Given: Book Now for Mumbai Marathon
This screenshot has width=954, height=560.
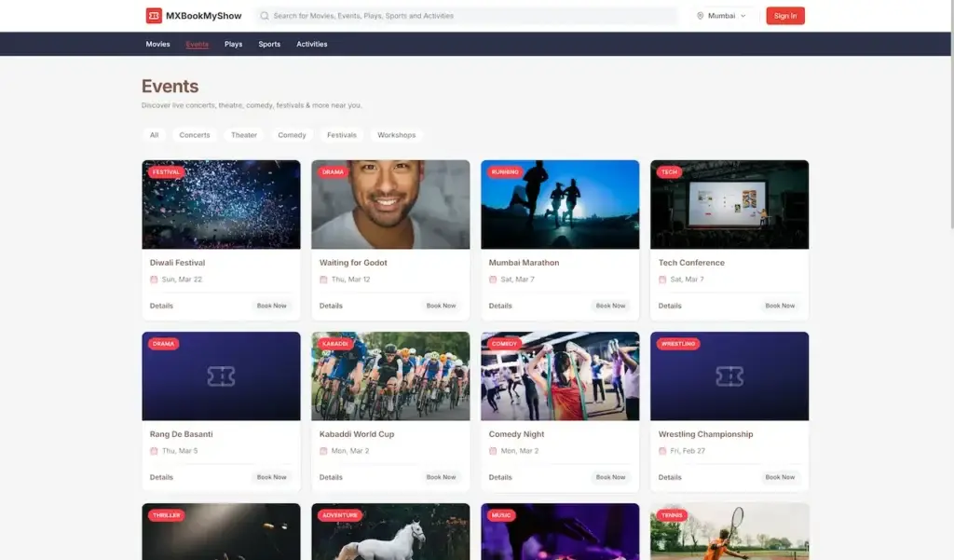Looking at the screenshot, I should 611,306.
